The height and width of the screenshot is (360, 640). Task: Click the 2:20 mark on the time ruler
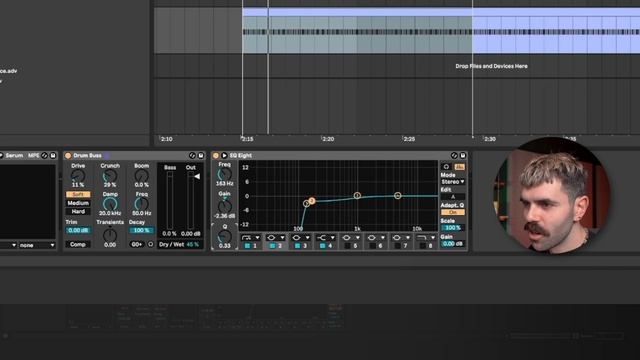pos(328,139)
